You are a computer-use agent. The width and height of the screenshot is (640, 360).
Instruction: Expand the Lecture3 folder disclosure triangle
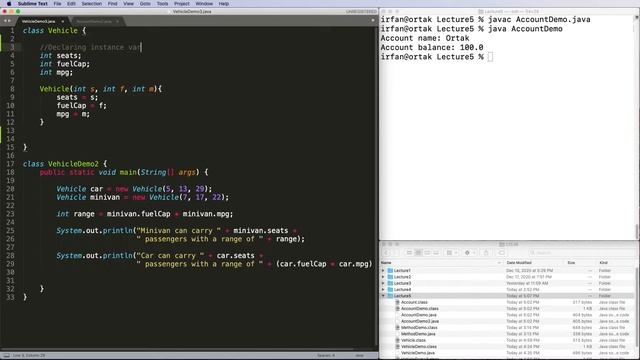(383, 283)
